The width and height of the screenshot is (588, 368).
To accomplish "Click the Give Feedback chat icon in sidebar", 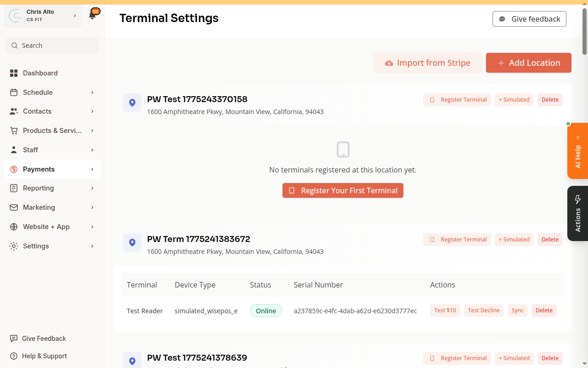I will (x=14, y=339).
